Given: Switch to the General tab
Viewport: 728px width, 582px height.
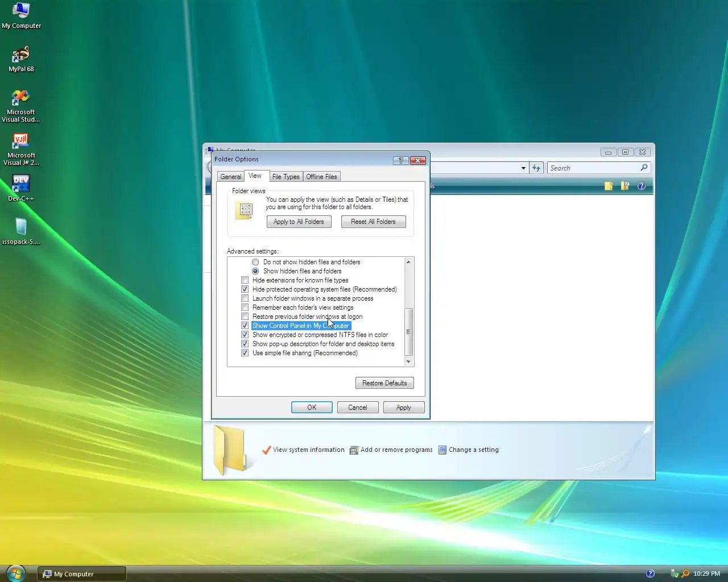Looking at the screenshot, I should point(230,177).
